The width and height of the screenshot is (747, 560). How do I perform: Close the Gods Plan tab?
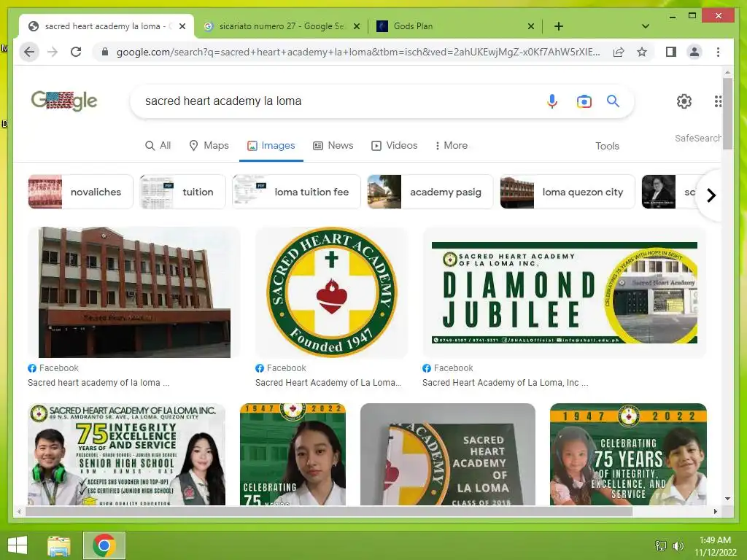pos(531,26)
